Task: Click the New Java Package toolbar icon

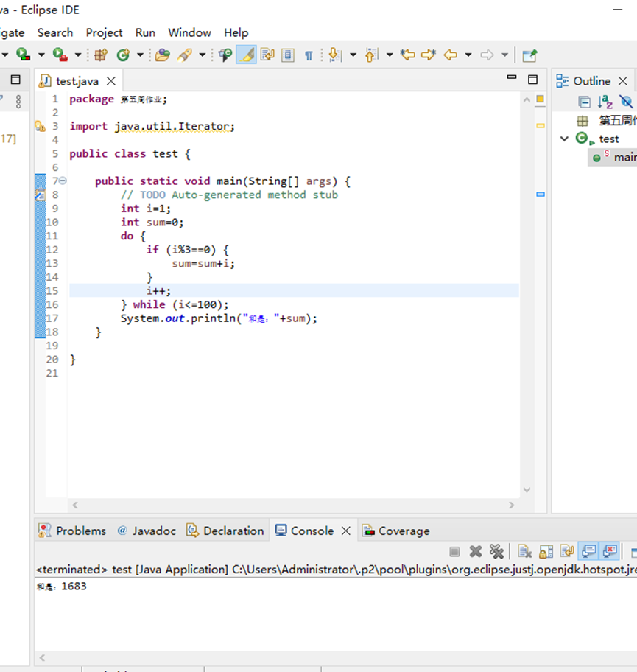Action: click(101, 55)
